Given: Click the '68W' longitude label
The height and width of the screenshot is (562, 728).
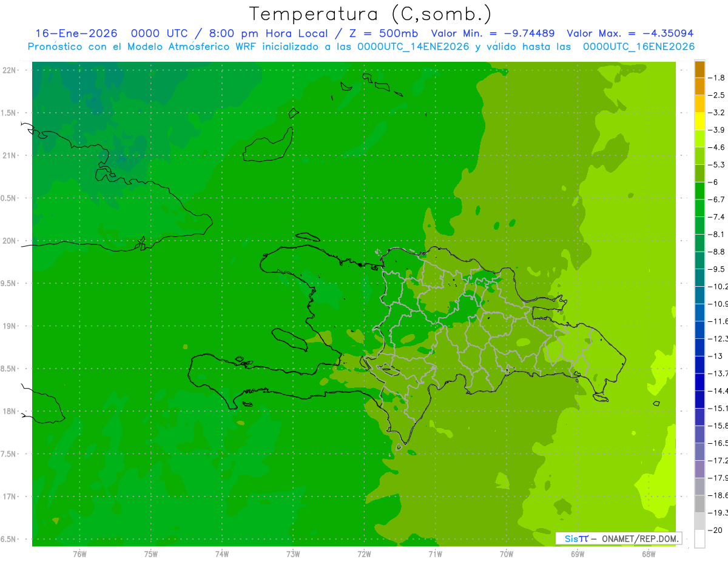Looking at the screenshot, I should tap(649, 554).
